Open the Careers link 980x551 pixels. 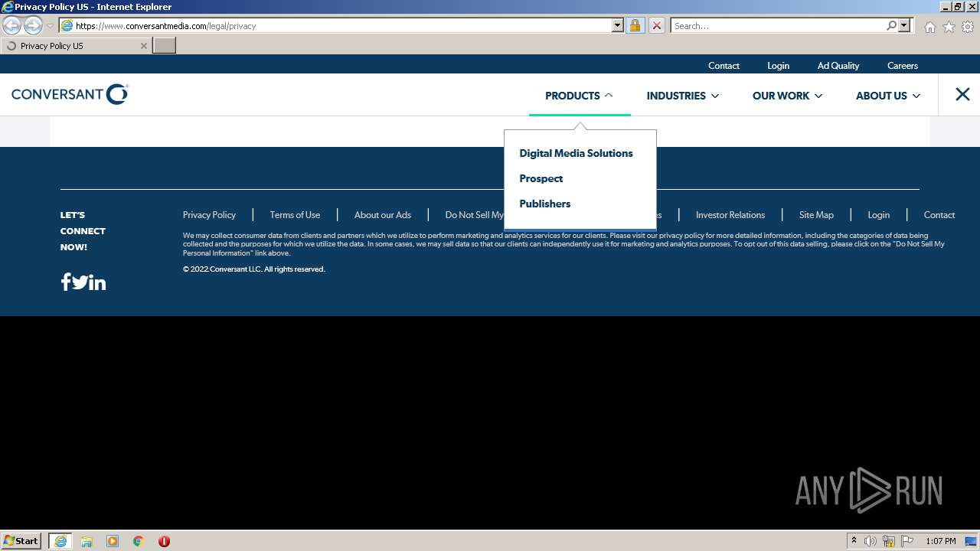pyautogui.click(x=902, y=65)
